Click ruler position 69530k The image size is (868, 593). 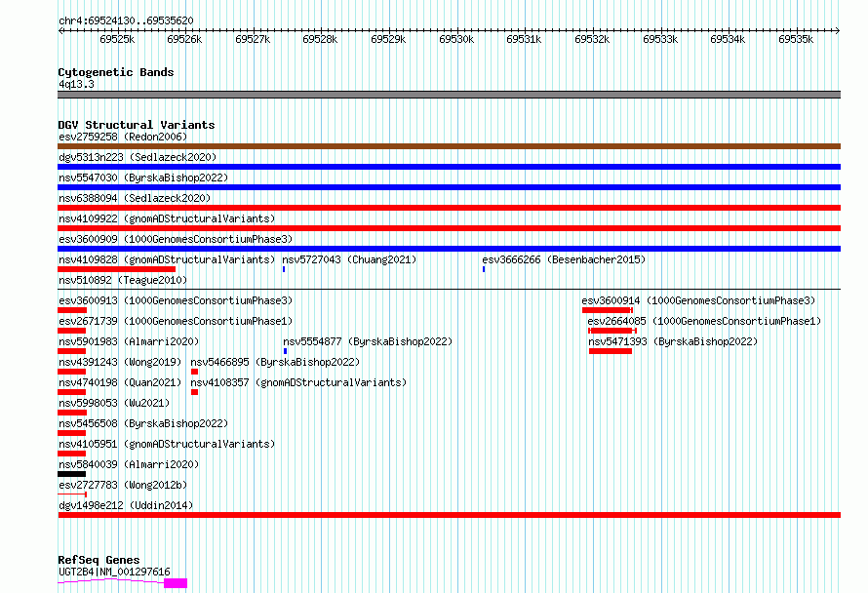click(x=456, y=39)
